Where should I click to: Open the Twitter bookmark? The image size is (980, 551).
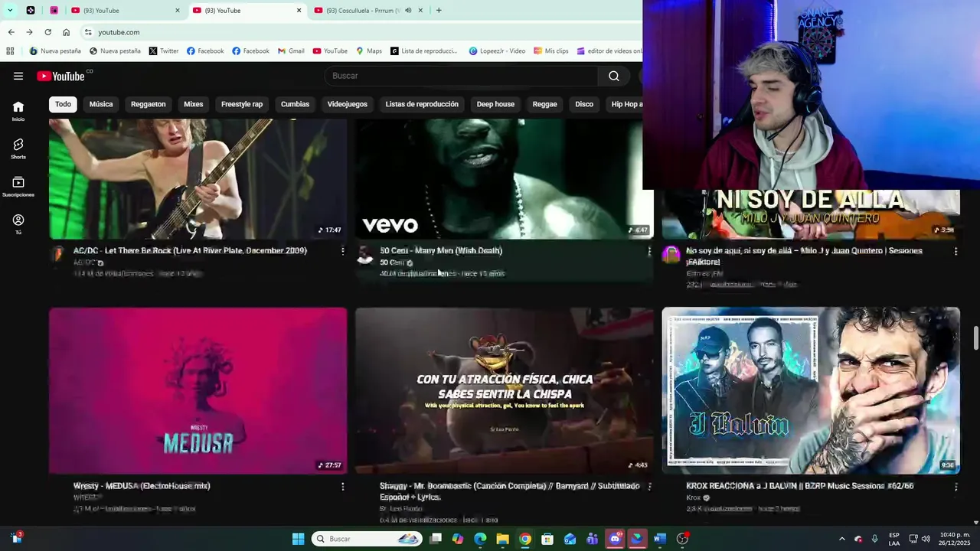click(x=164, y=51)
